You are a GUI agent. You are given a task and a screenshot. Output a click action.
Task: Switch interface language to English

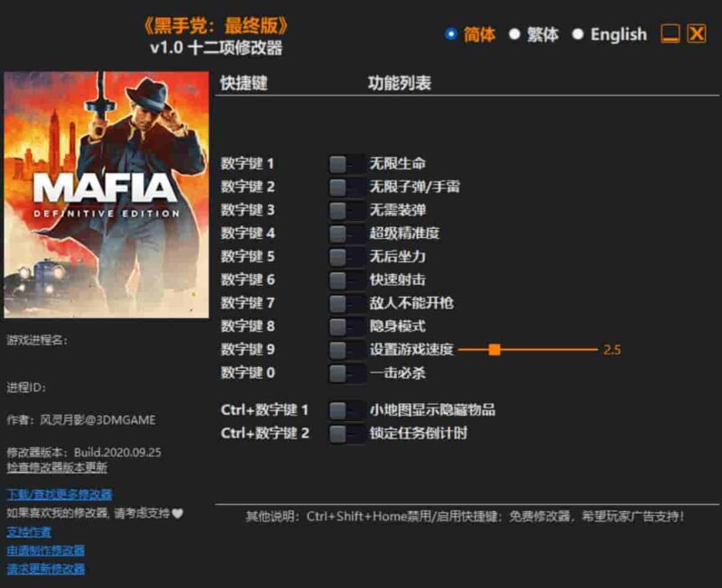(606, 33)
